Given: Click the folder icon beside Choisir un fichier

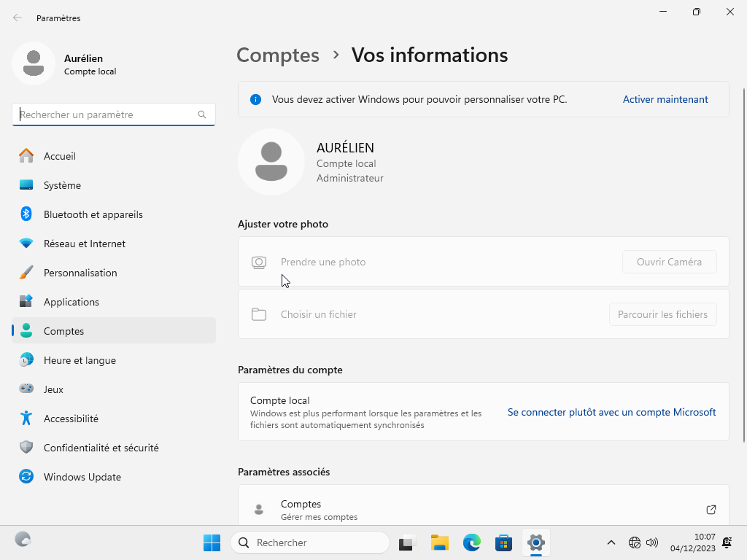Looking at the screenshot, I should click(259, 314).
